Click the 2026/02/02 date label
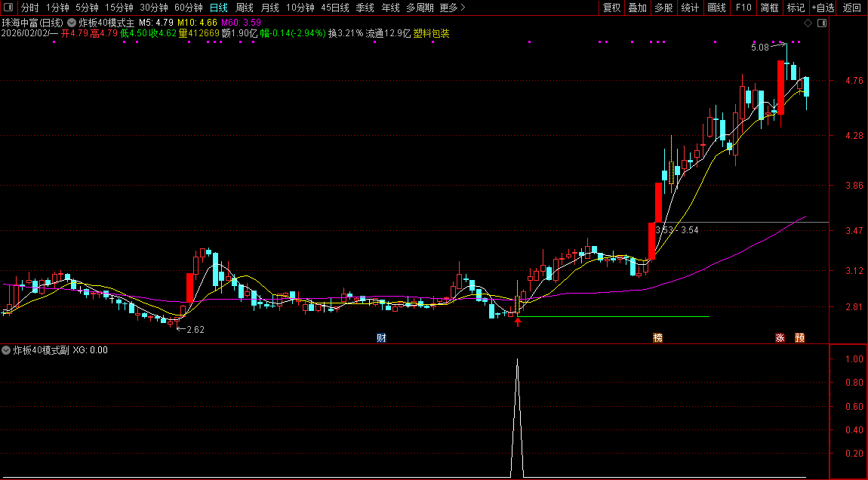The image size is (868, 480). point(24,33)
